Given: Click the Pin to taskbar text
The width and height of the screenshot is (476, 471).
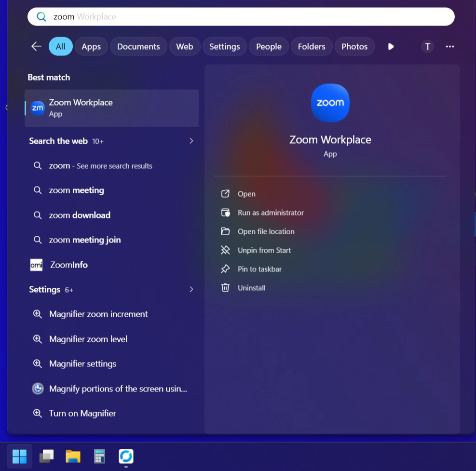Looking at the screenshot, I should pos(260,269).
